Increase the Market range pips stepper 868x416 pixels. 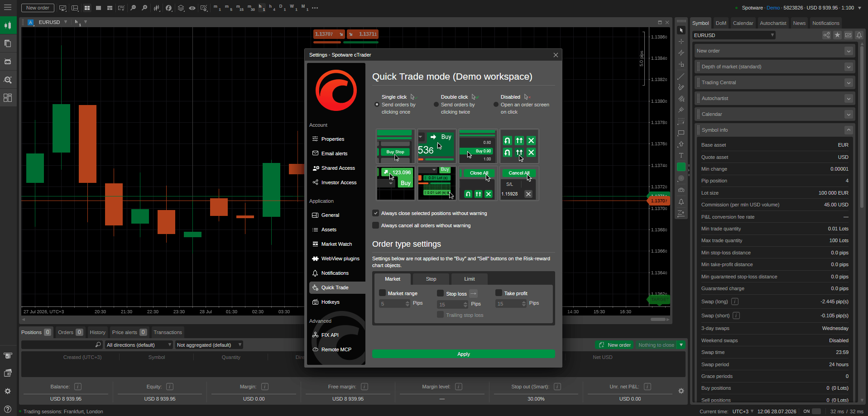pyautogui.click(x=408, y=301)
